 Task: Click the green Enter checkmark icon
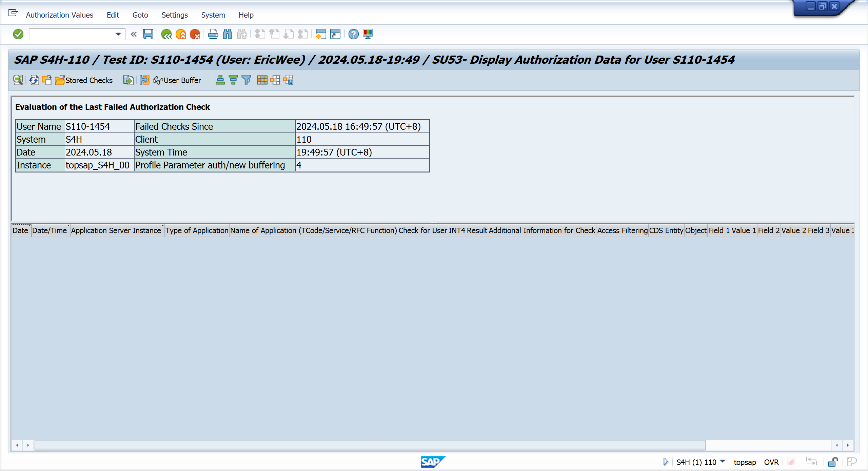point(18,34)
